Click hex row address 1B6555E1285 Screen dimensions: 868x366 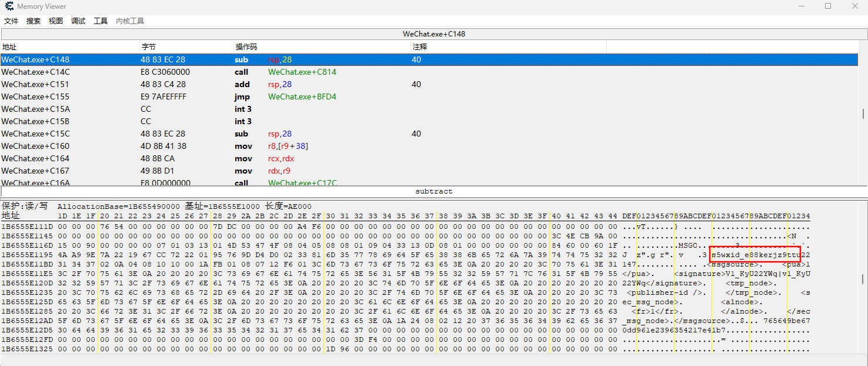point(27,311)
